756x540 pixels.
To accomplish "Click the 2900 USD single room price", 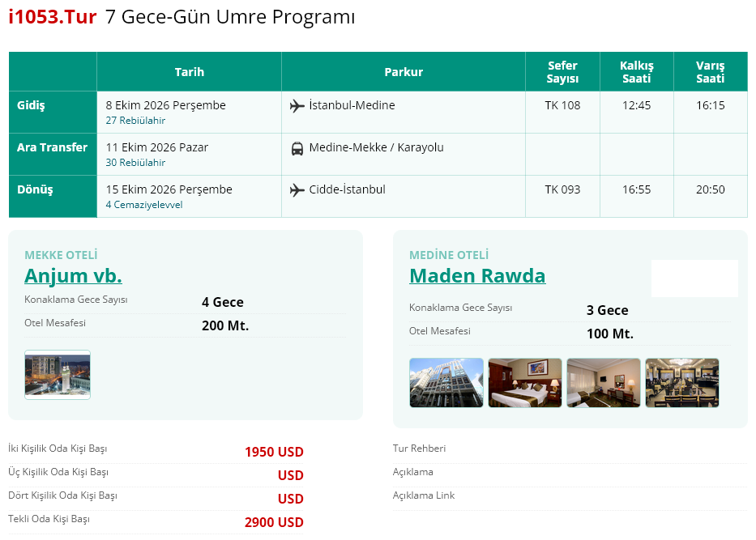I will coord(274,522).
